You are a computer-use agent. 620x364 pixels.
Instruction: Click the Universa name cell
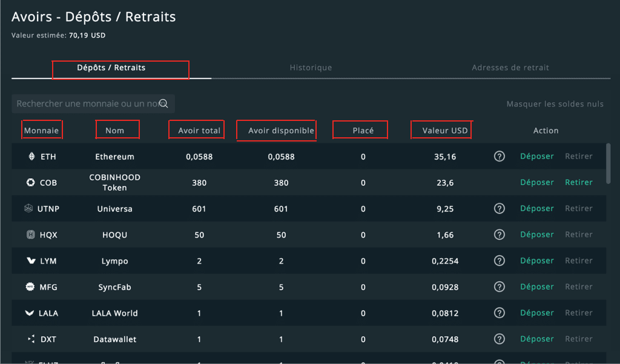114,209
